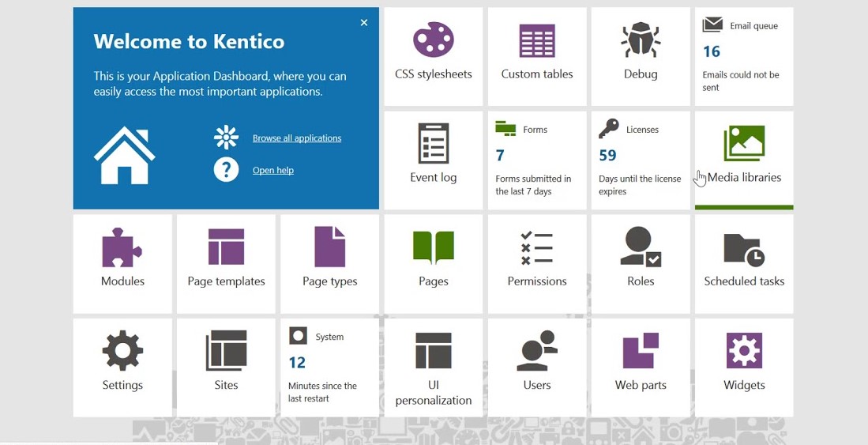Screen dimensions: 868x445
Task: Click the 'Email queue' tile title
Action: [754, 26]
